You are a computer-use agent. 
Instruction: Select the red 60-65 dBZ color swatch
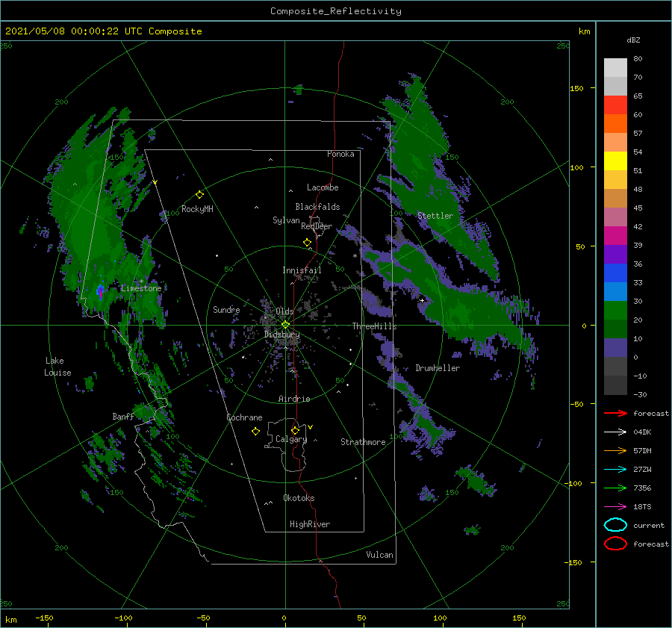click(x=615, y=105)
